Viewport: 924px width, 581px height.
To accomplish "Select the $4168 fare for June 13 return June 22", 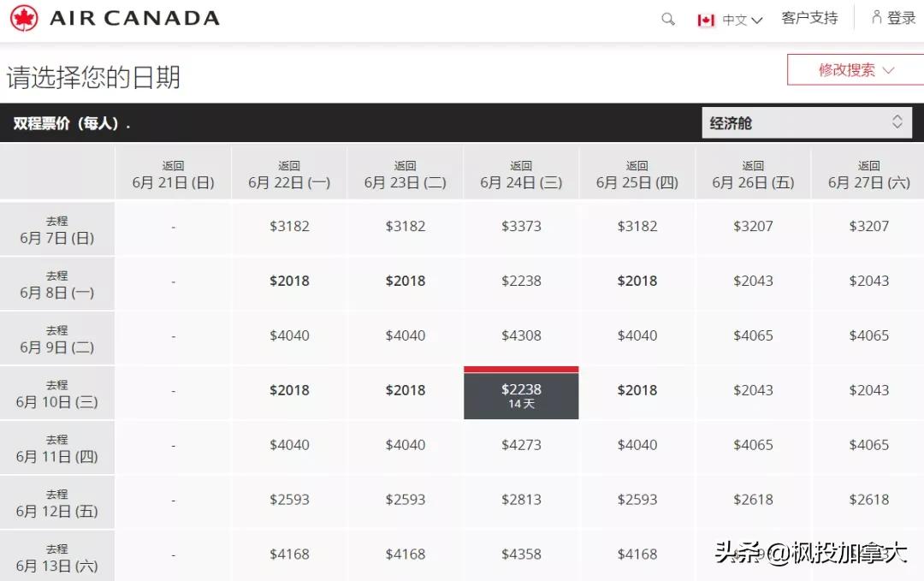I will pos(289,556).
